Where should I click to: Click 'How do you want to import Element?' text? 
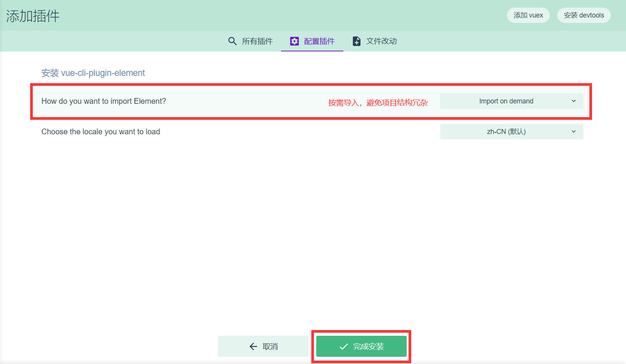[x=104, y=101]
